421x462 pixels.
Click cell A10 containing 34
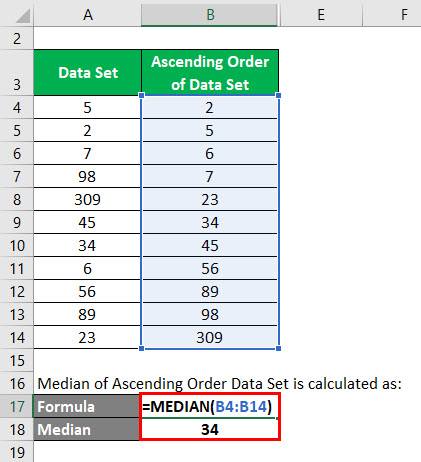pyautogui.click(x=87, y=245)
